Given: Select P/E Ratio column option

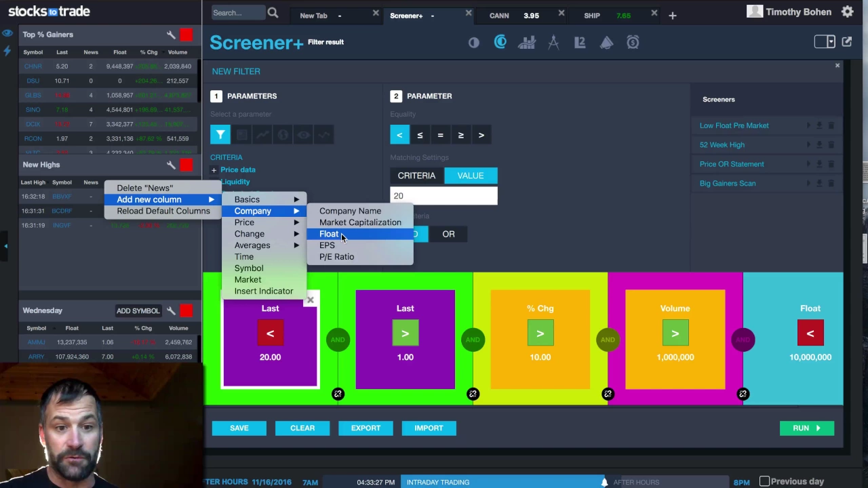Looking at the screenshot, I should point(360,257).
